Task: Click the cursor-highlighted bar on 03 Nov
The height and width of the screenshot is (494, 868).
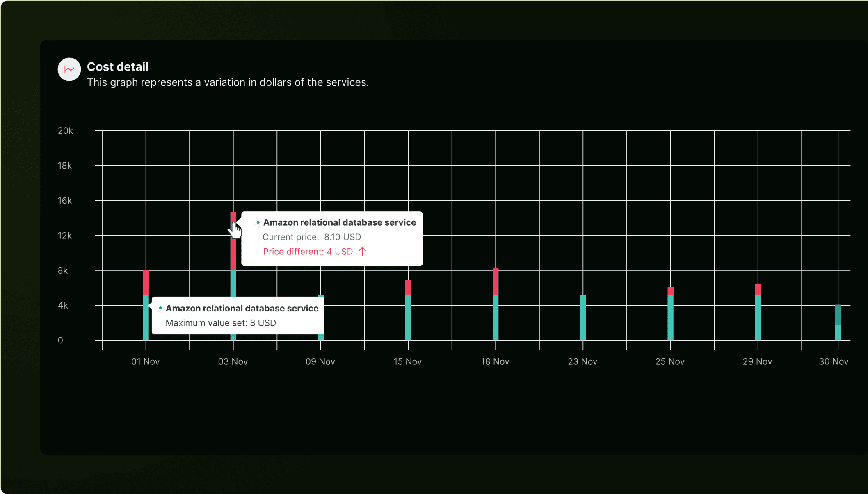Action: point(233,246)
